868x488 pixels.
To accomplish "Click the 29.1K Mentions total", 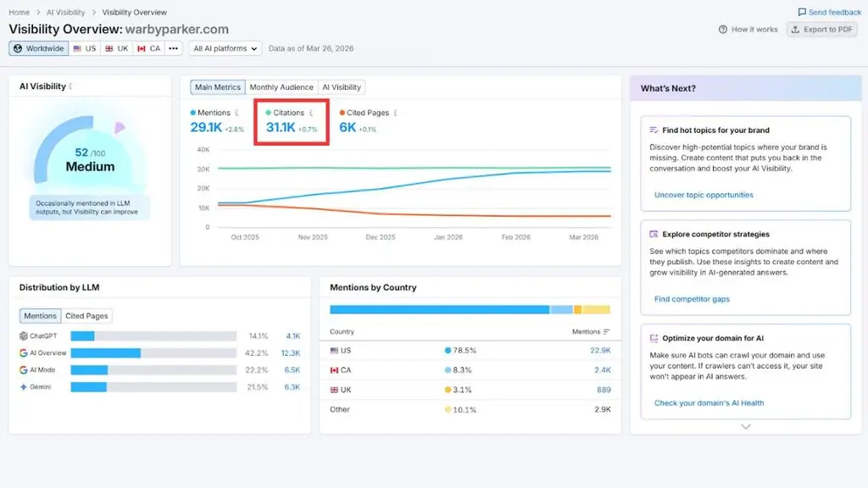I will [x=206, y=127].
